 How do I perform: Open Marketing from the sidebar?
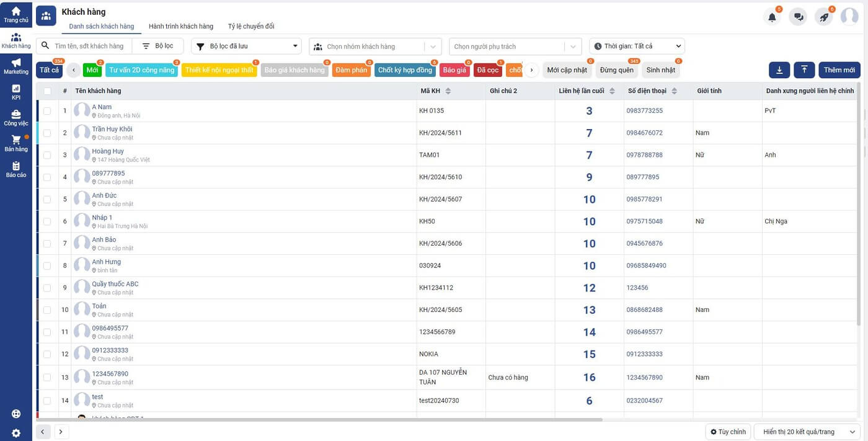coord(16,66)
